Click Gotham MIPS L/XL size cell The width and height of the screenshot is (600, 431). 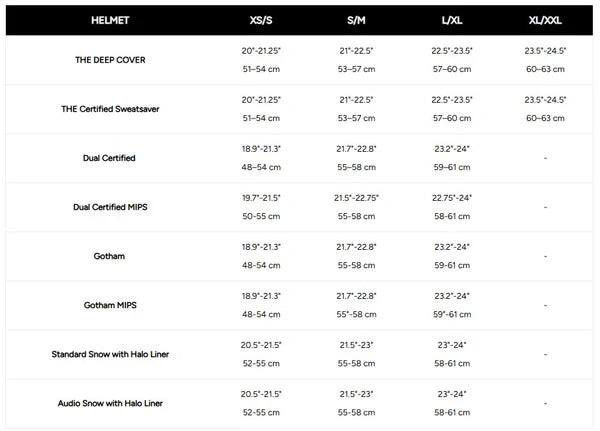pos(452,305)
